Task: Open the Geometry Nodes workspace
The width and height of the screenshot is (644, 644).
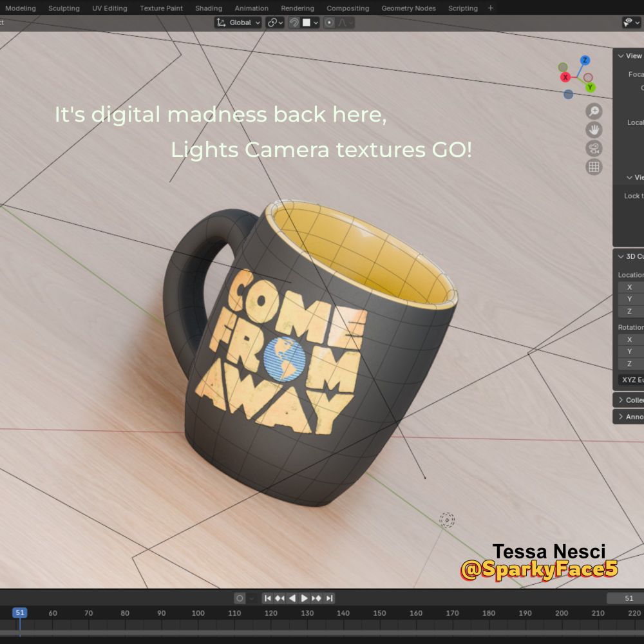Action: [409, 8]
